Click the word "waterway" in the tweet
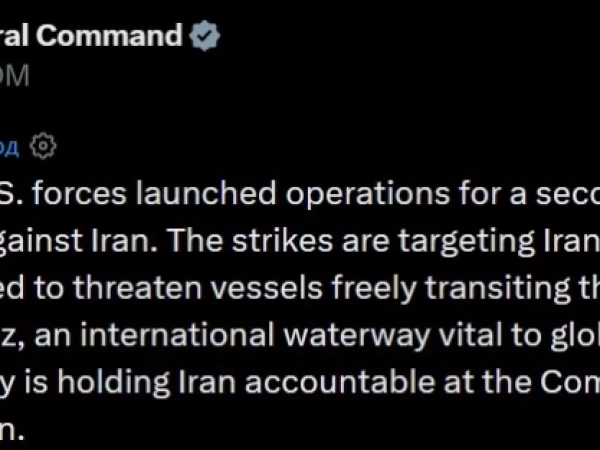 [357, 336]
